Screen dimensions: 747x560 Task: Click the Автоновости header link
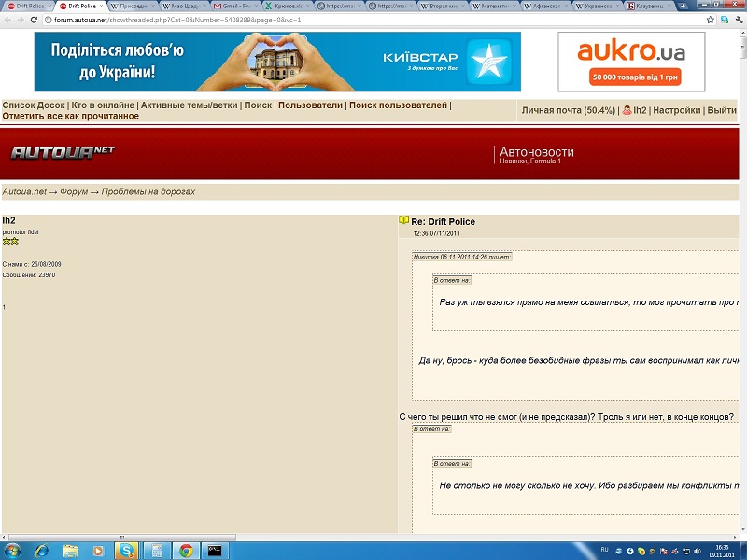536,151
